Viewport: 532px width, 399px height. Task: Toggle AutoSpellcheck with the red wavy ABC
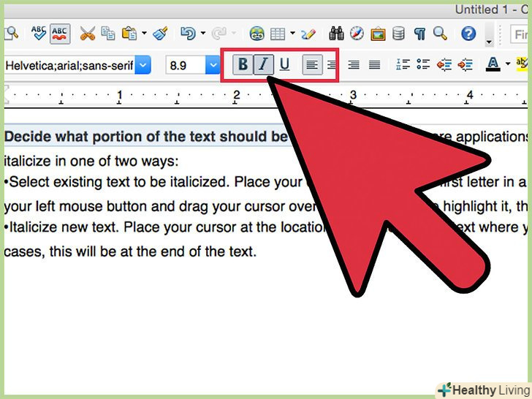pyautogui.click(x=60, y=34)
